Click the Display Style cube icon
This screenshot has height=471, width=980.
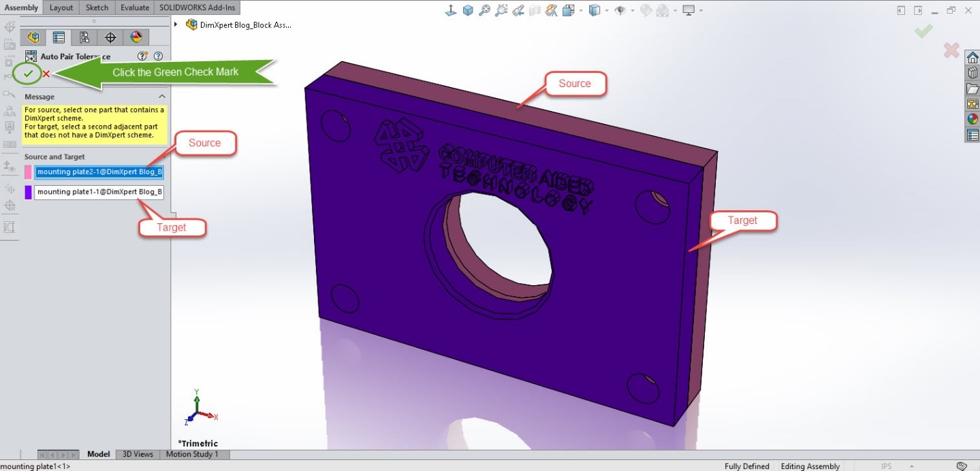595,10
